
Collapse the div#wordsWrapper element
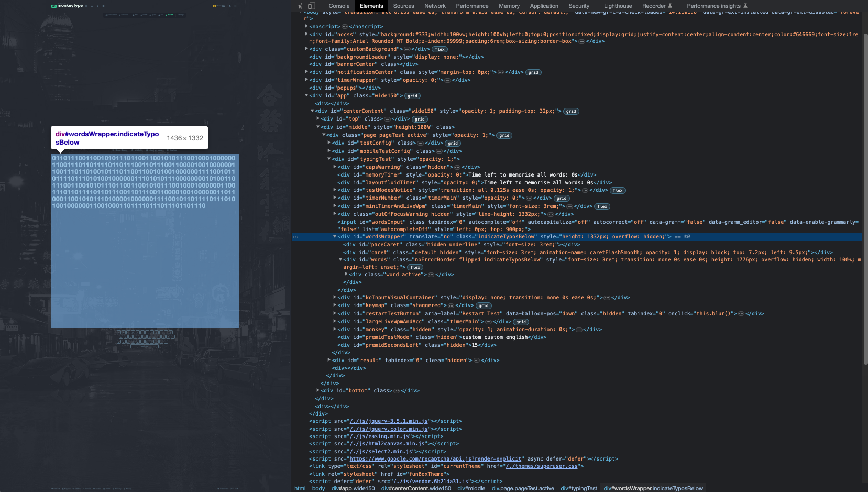click(335, 236)
